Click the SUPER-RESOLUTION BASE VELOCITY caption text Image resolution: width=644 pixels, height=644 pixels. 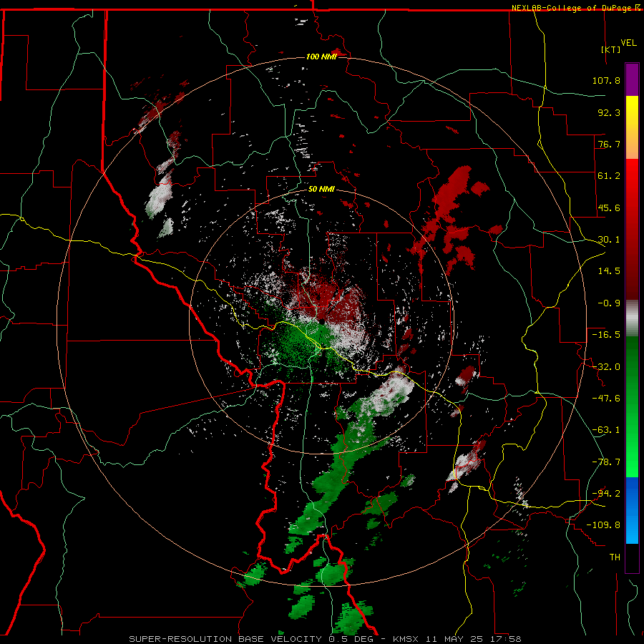click(225, 639)
